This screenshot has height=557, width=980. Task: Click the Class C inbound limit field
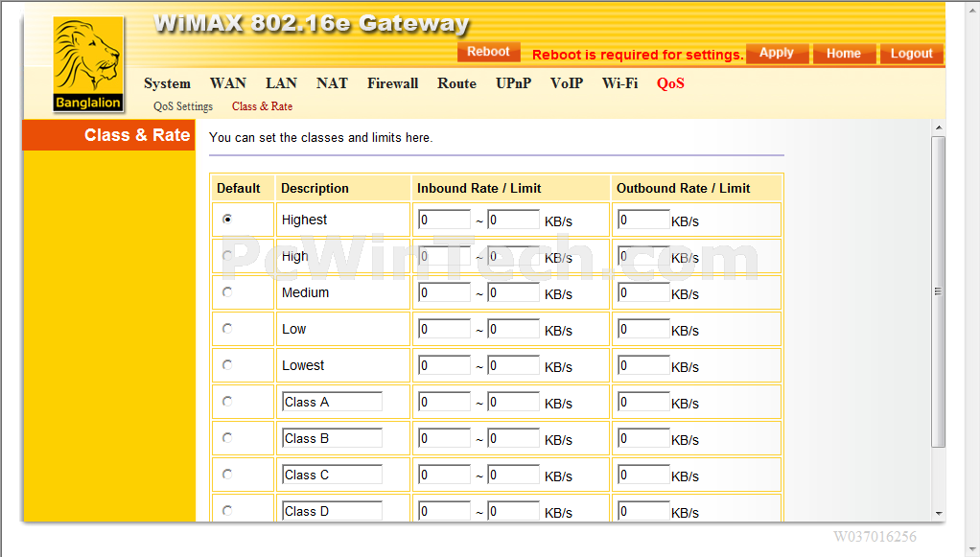tap(513, 476)
